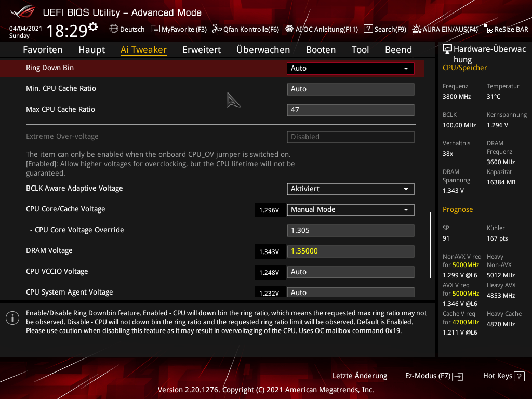532x399 pixels.
Task: Click the CPU VCCIO Voltage field
Action: click(351, 272)
